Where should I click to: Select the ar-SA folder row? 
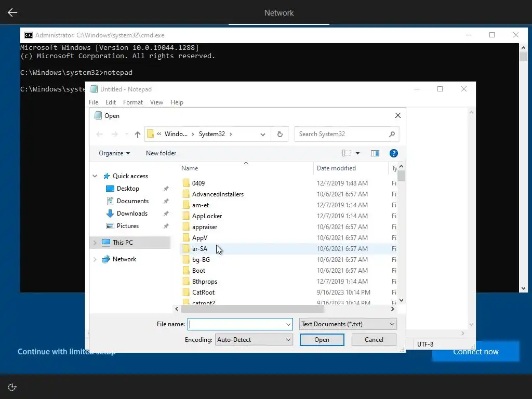tap(288, 249)
